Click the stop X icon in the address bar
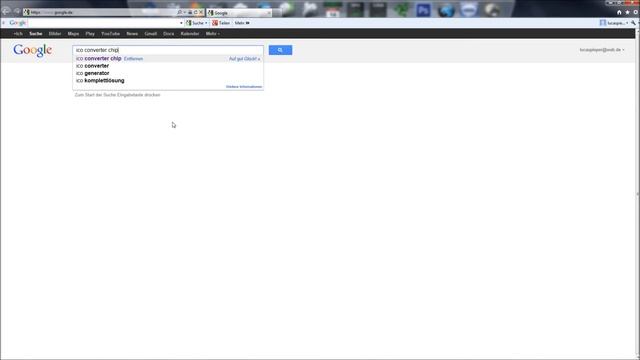 [x=200, y=12]
